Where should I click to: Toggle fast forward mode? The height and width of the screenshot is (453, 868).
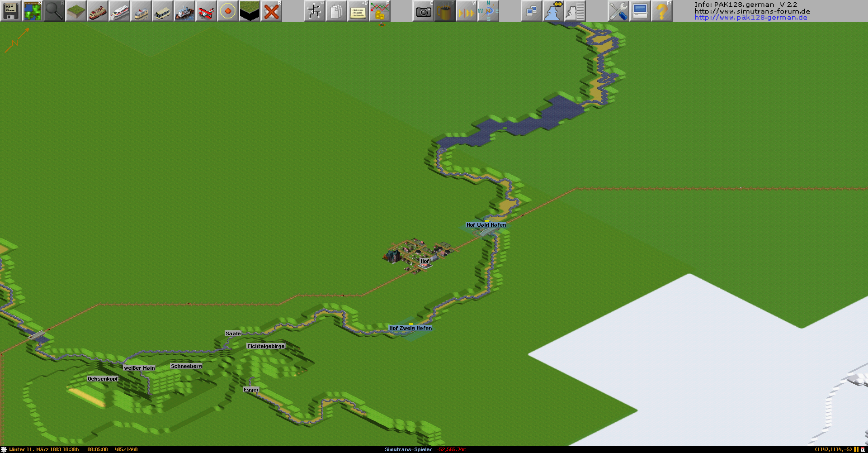coord(467,11)
